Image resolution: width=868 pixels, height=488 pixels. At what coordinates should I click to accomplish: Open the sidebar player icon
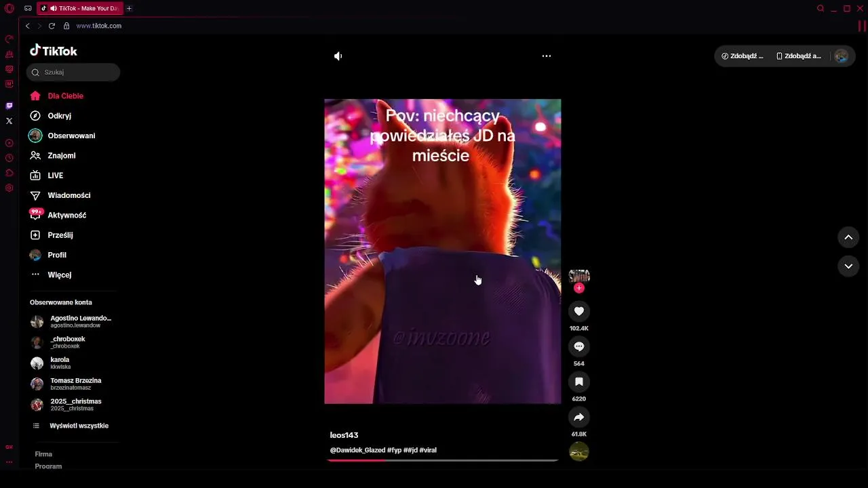(9, 143)
